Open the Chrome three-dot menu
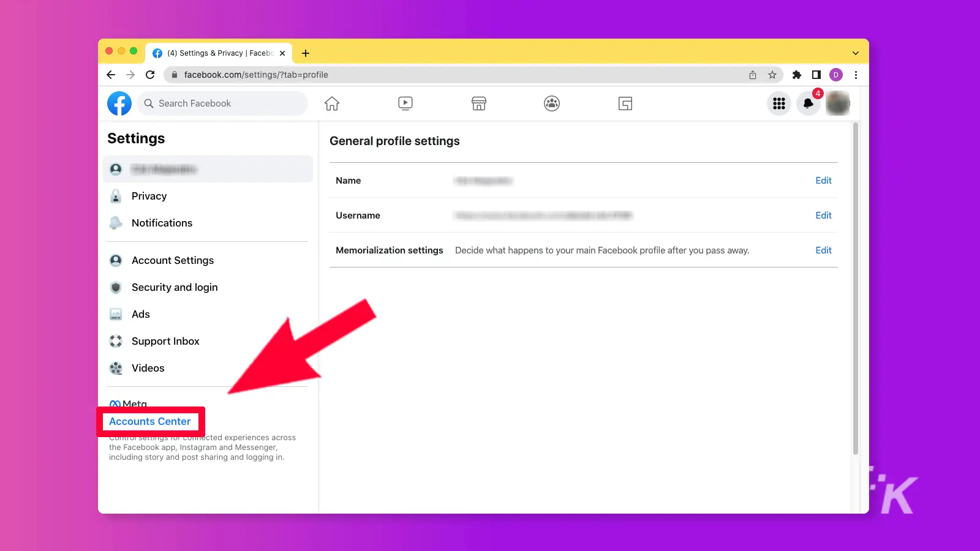Image resolution: width=980 pixels, height=551 pixels. [856, 75]
